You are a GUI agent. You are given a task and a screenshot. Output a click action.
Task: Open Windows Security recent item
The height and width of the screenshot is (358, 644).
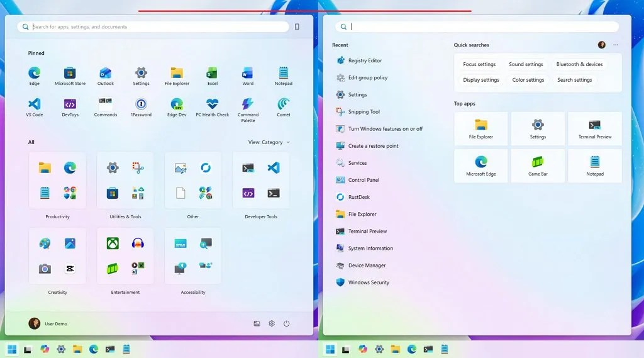point(363,282)
